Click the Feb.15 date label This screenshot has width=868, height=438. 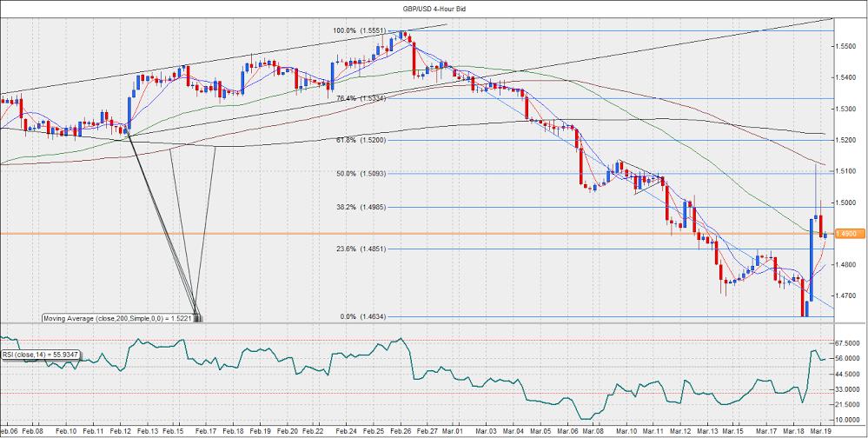(175, 430)
